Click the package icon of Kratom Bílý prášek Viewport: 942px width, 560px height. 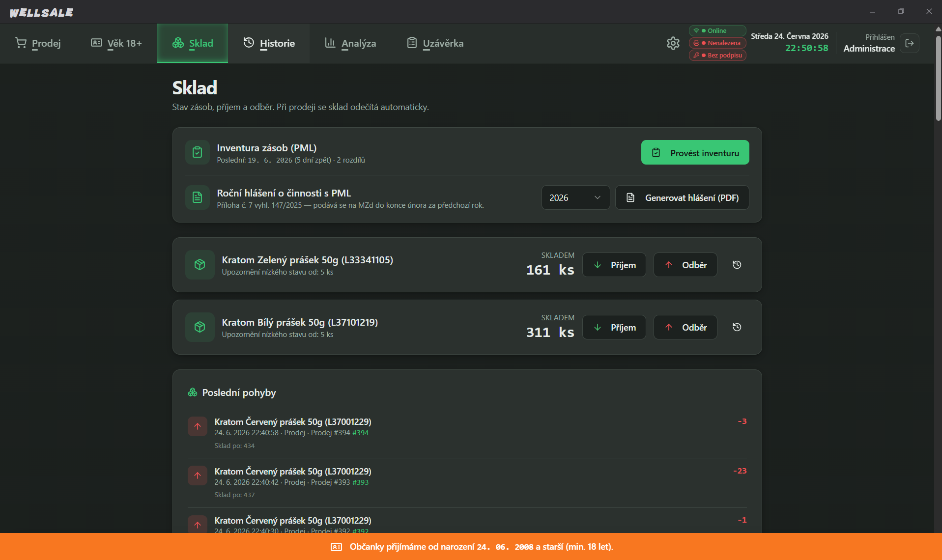point(200,327)
